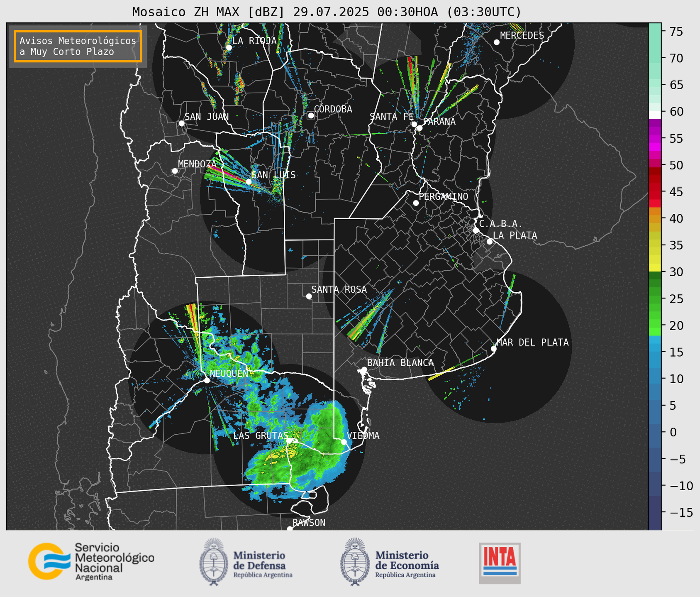
Task: Click the Avisos Meteorológicos a Muy Corto Plazo box
Action: click(x=78, y=46)
